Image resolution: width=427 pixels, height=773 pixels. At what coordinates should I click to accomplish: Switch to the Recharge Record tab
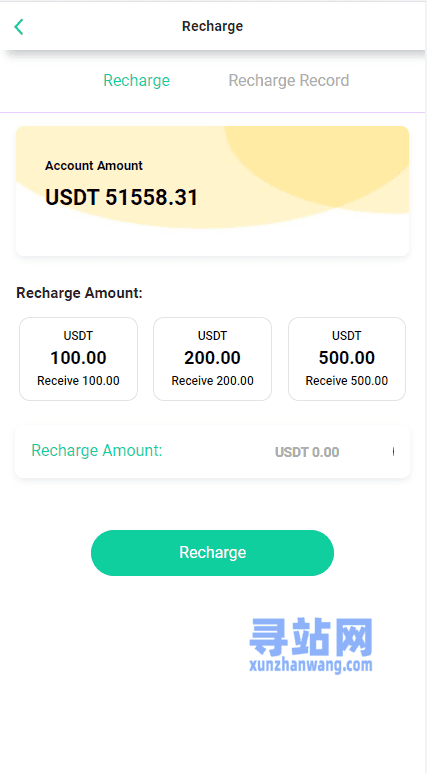[x=288, y=80]
